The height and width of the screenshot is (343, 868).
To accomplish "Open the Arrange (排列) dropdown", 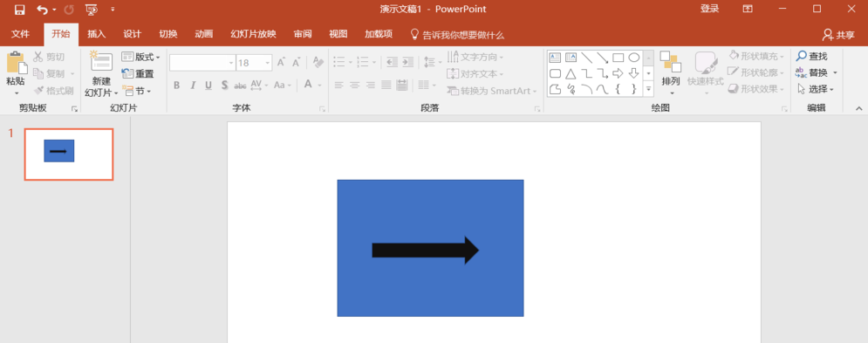I will [671, 73].
